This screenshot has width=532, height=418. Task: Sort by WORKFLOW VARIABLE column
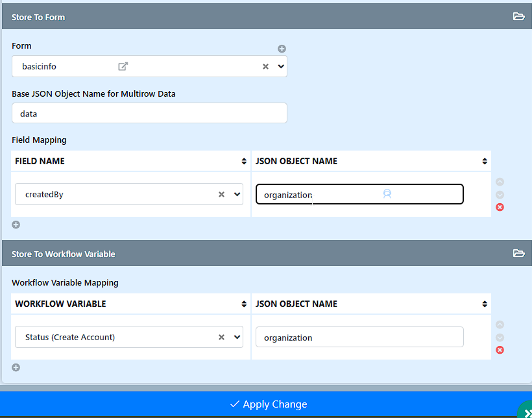tap(243, 304)
